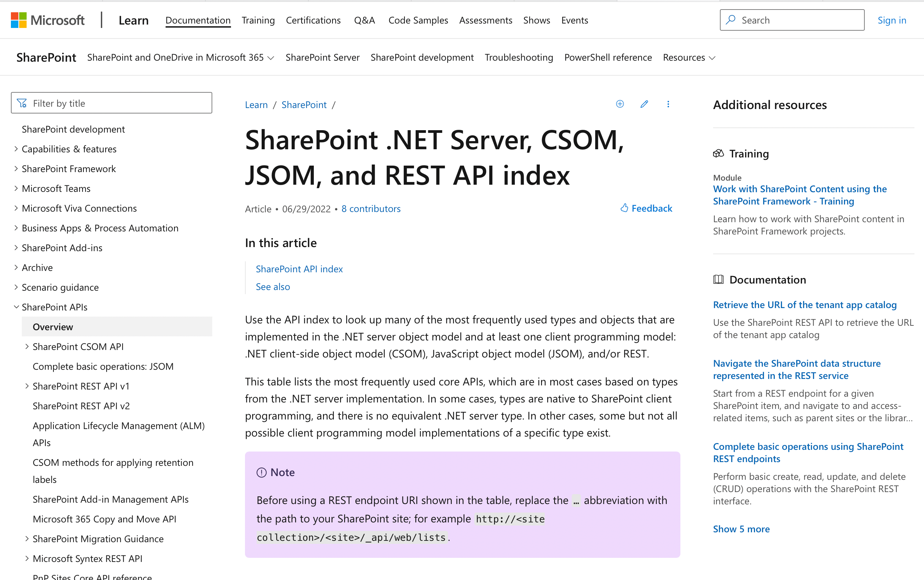Screen dimensions: 924x580
Task: Open Application Lifecycle Management (ALM) APIs
Action: pos(119,434)
